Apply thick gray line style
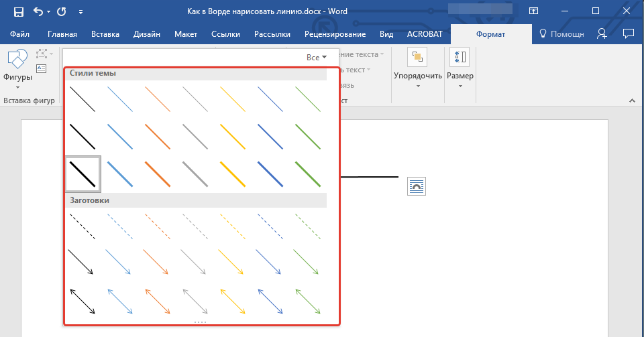This screenshot has width=644, height=337. pyautogui.click(x=195, y=174)
